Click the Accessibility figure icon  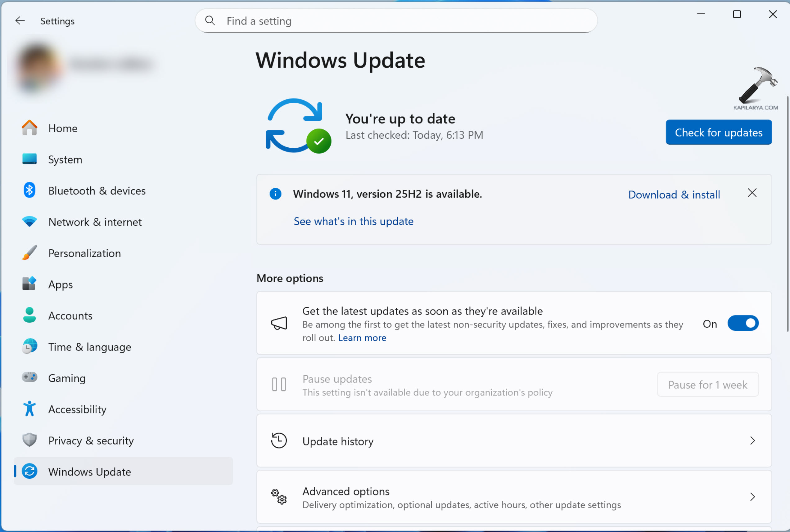click(x=29, y=409)
